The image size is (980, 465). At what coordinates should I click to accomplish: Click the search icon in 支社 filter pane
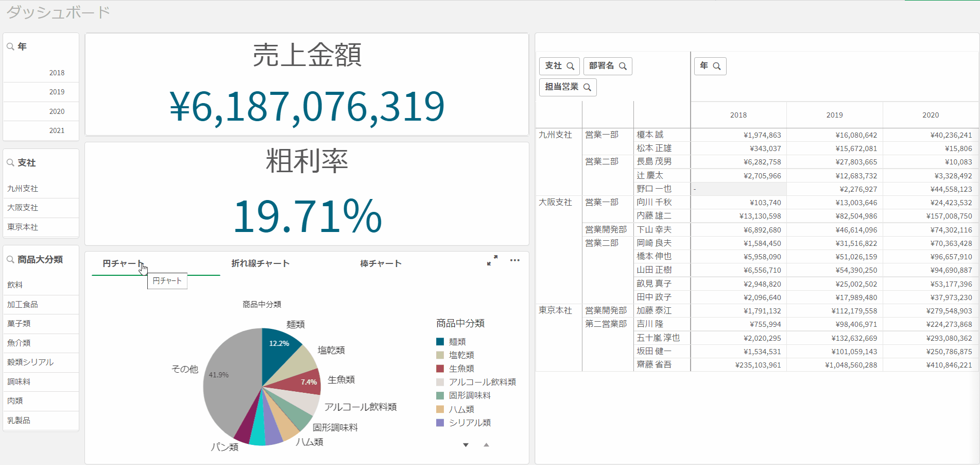[x=10, y=163]
